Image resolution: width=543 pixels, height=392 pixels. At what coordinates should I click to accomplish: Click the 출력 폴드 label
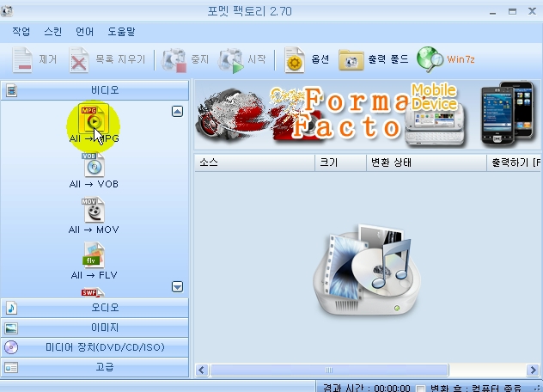(388, 59)
